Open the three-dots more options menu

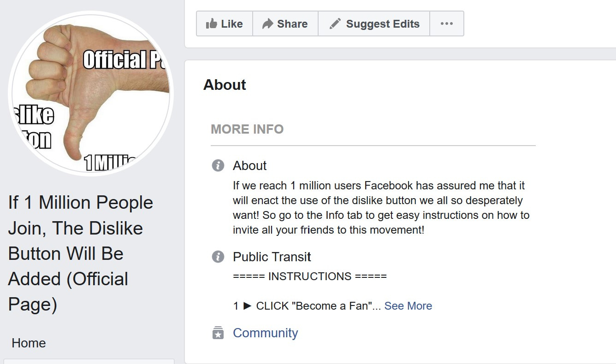click(446, 24)
